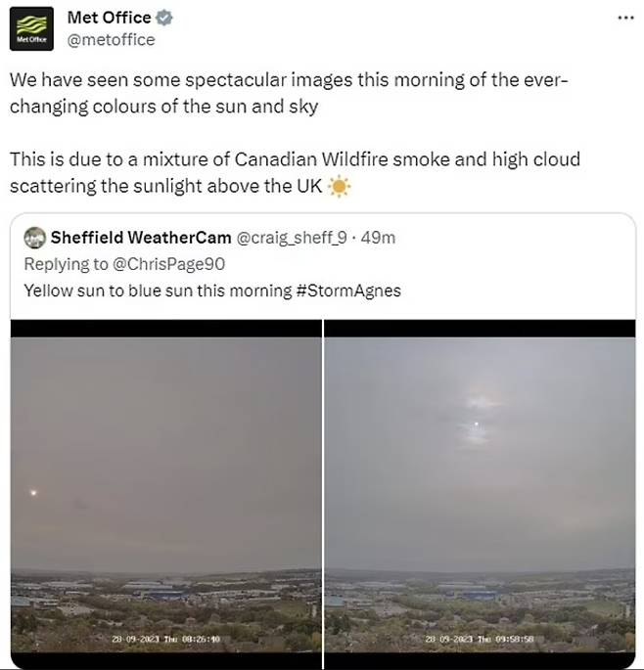Click the Sheffield WeatherCam avatar
The width and height of the screenshot is (644, 670).
34,238
